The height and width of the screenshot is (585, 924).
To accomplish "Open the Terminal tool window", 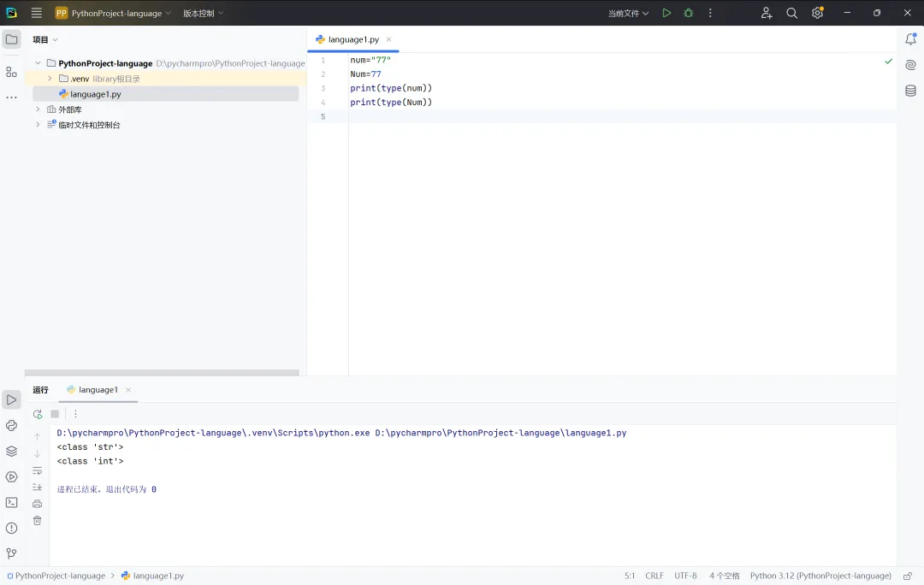I will [11, 503].
